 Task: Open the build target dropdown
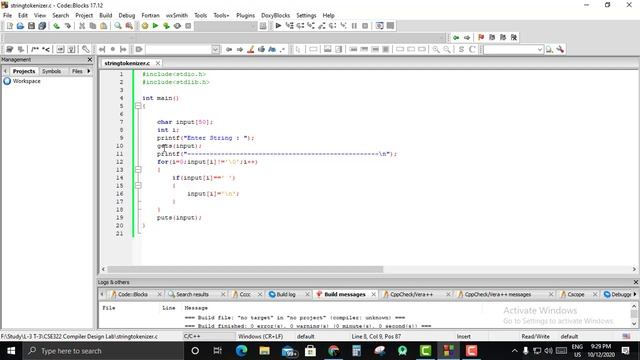[253, 26]
